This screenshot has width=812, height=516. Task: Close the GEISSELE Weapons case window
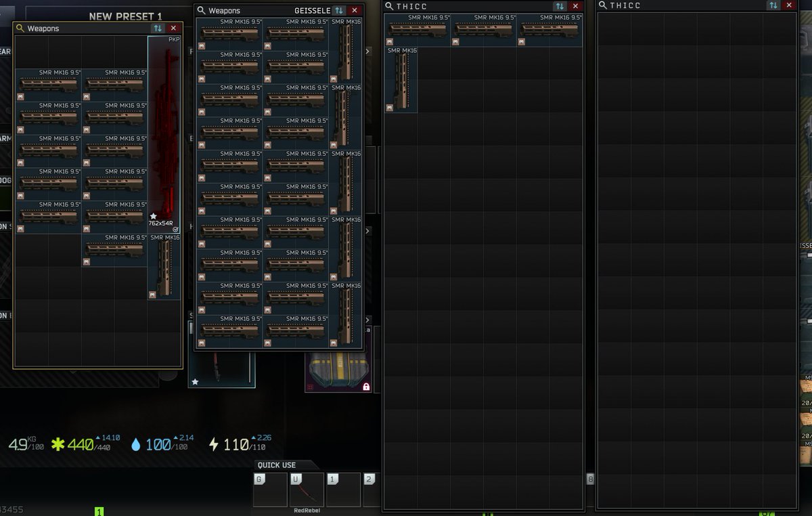[355, 10]
